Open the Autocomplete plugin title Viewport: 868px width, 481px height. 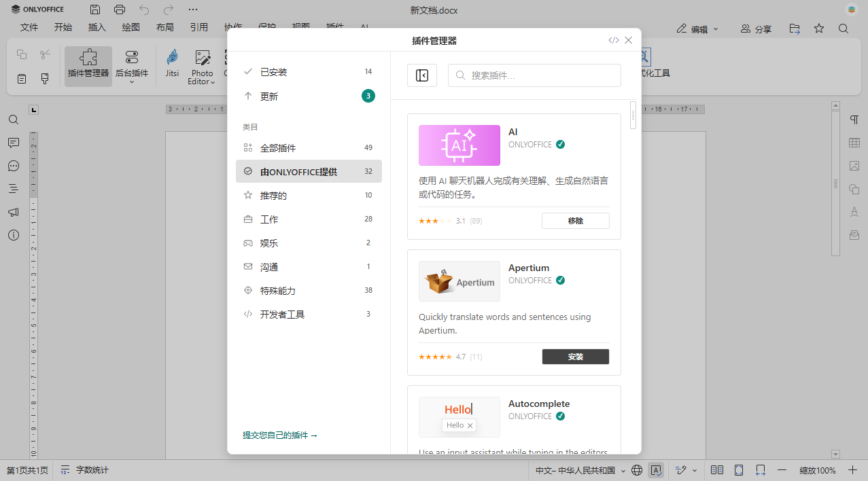click(539, 404)
